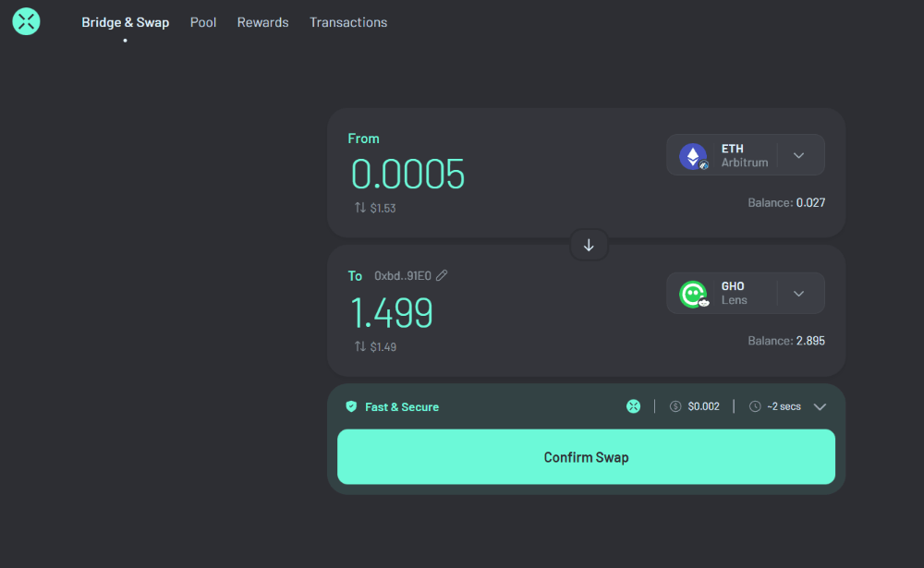Screen dimensions: 924x568
Task: Click the dollar fee icon beside $0.002
Action: click(675, 406)
